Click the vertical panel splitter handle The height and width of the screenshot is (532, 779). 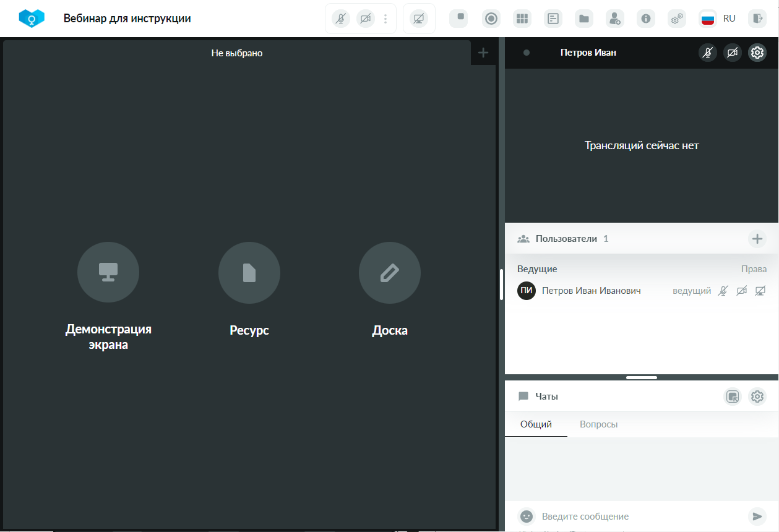coord(501,285)
